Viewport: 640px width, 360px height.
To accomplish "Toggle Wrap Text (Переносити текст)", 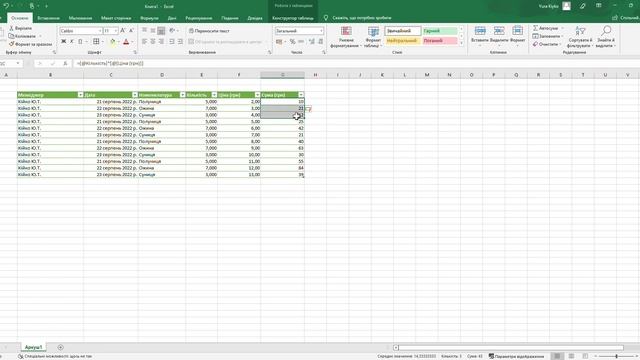I will [209, 31].
